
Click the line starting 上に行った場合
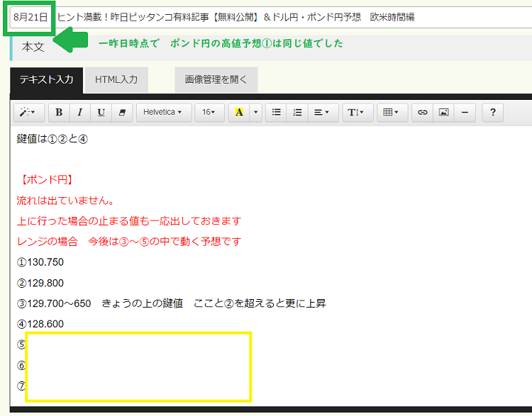coord(129,221)
